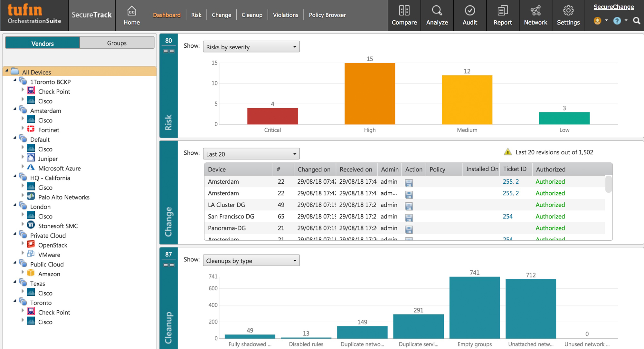Viewport: 644px width, 349px height.
Task: Open the Report tool
Action: point(503,15)
